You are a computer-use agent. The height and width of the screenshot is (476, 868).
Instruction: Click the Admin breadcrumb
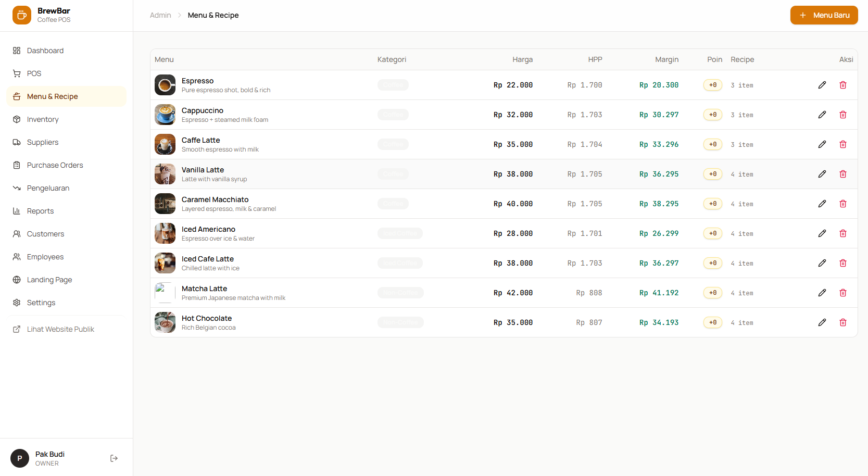pyautogui.click(x=160, y=15)
